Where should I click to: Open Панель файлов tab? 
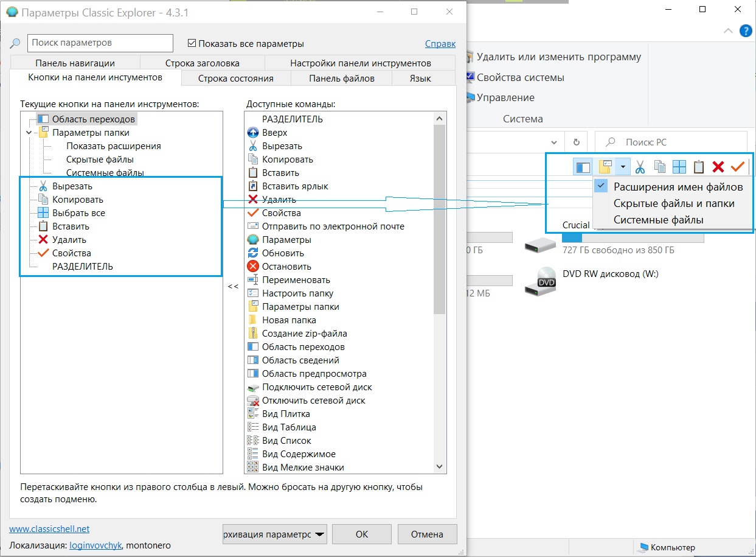pyautogui.click(x=341, y=78)
